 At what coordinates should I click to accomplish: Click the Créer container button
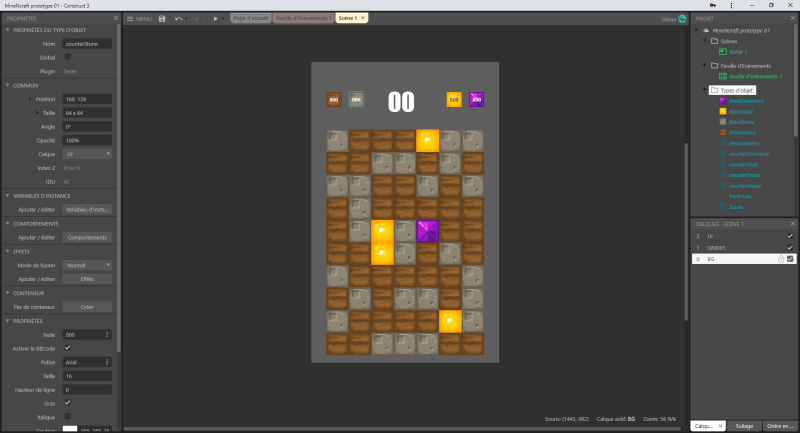click(87, 307)
